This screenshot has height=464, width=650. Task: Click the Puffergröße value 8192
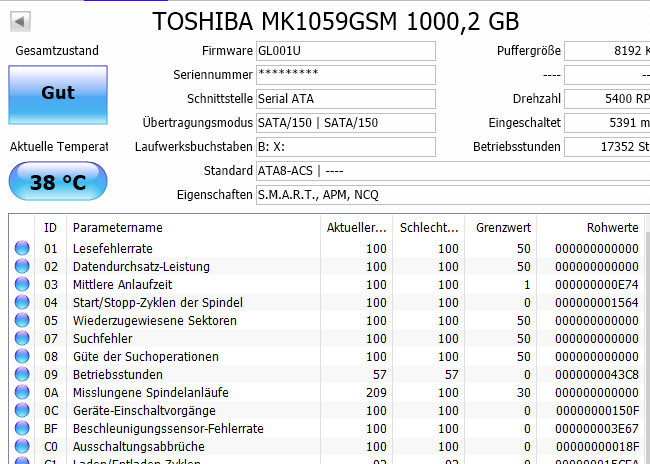tap(607, 51)
